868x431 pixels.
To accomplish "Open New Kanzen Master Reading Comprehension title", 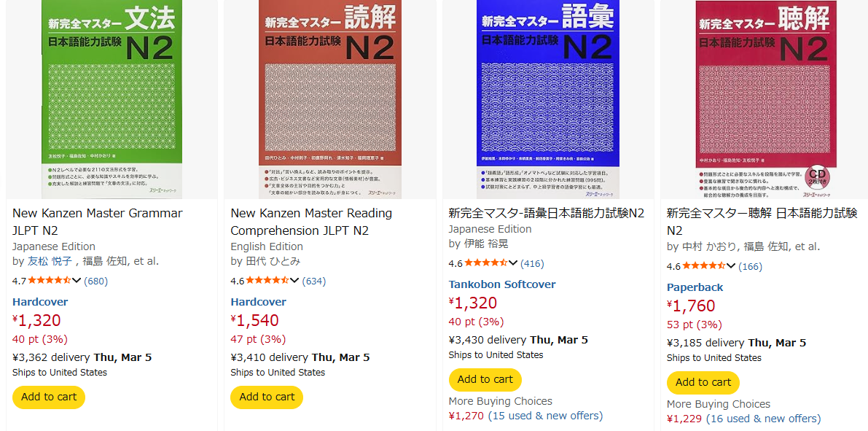I will [311, 222].
